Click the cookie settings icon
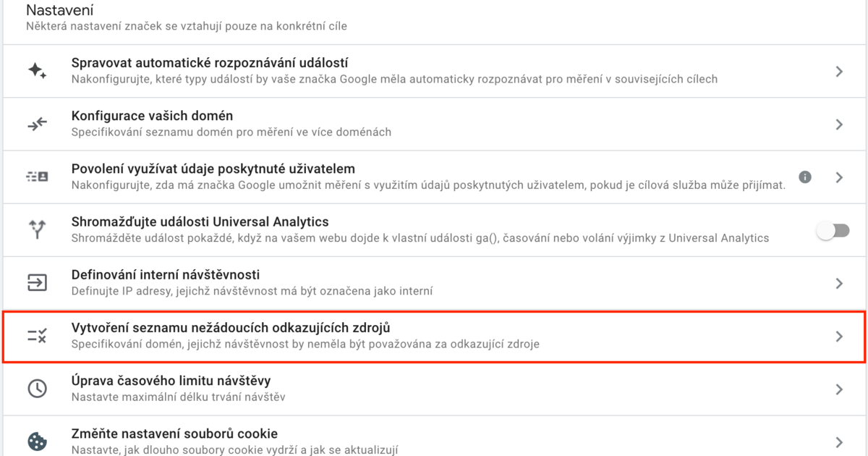 click(x=37, y=441)
